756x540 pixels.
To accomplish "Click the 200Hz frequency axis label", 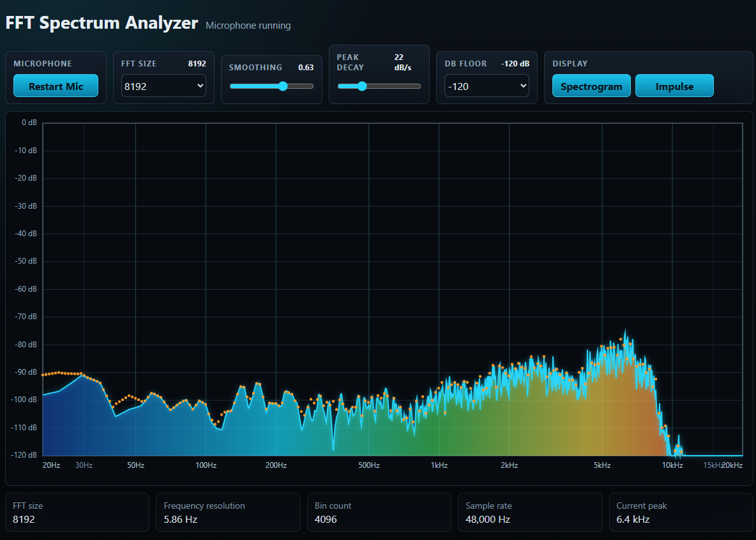I will [x=276, y=465].
